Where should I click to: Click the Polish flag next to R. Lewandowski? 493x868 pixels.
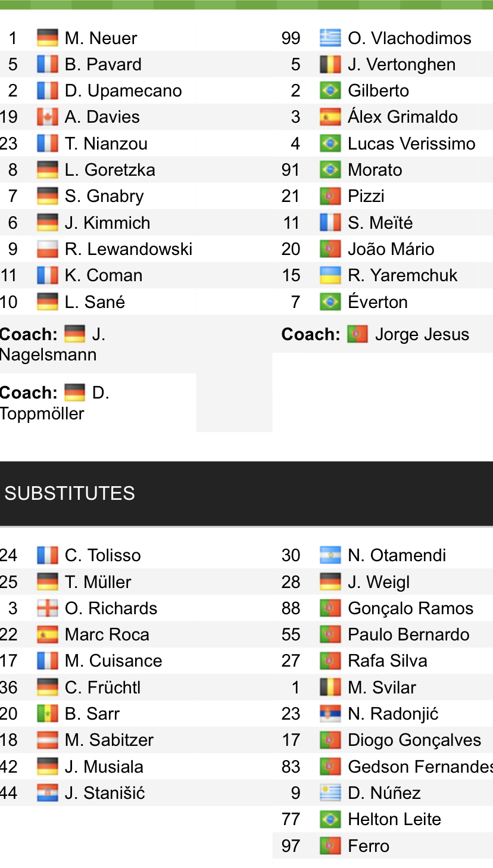click(x=47, y=249)
